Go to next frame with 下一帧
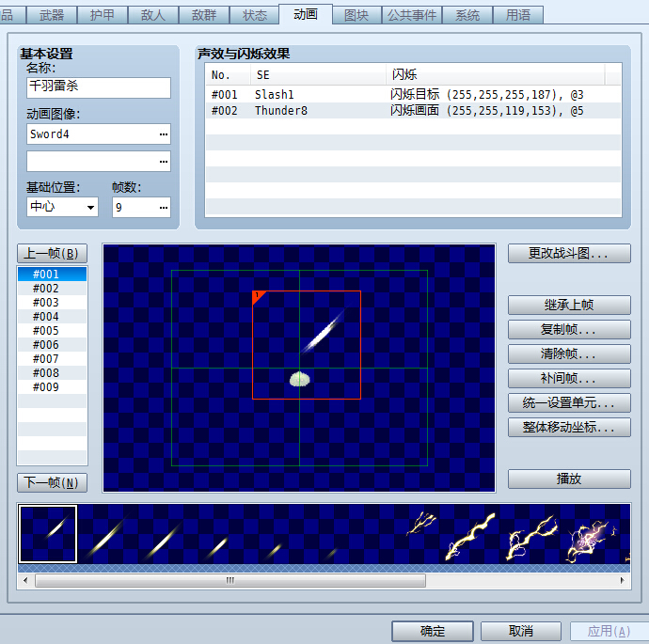649x644 pixels. [x=52, y=482]
